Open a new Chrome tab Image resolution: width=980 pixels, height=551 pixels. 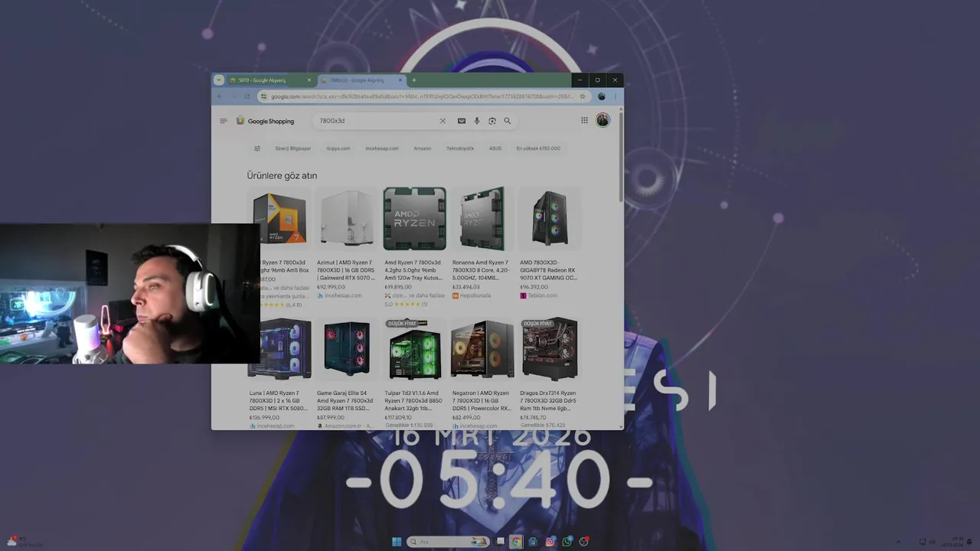414,80
